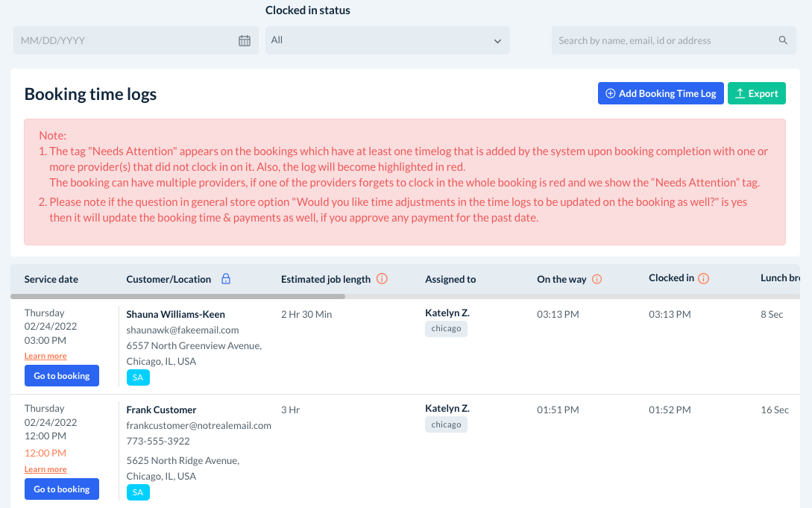This screenshot has width=812, height=508.
Task: Go to booking for Frank Customer
Action: 62,489
